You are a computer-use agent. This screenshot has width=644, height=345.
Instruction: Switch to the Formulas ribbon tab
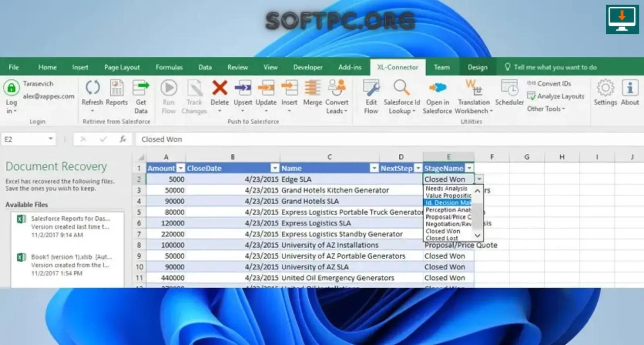[169, 67]
